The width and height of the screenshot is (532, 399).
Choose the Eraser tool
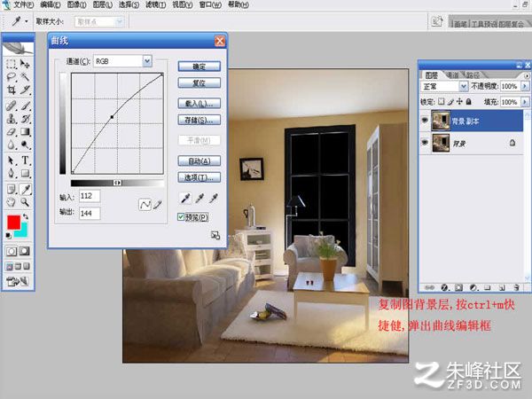(x=12, y=131)
